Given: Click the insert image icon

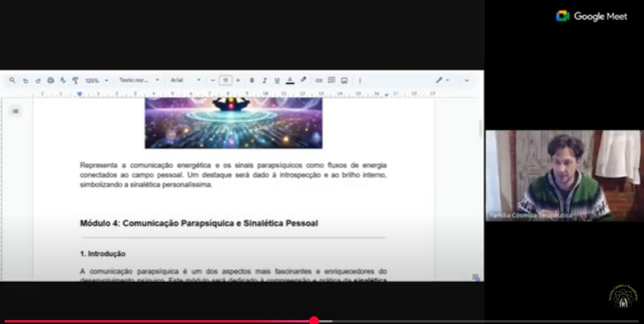Looking at the screenshot, I should coord(344,80).
